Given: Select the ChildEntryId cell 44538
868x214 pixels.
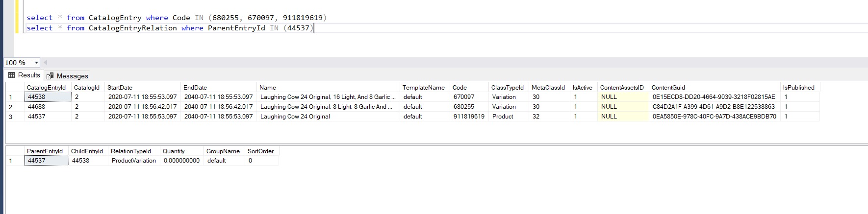Looking at the screenshot, I should [x=81, y=161].
